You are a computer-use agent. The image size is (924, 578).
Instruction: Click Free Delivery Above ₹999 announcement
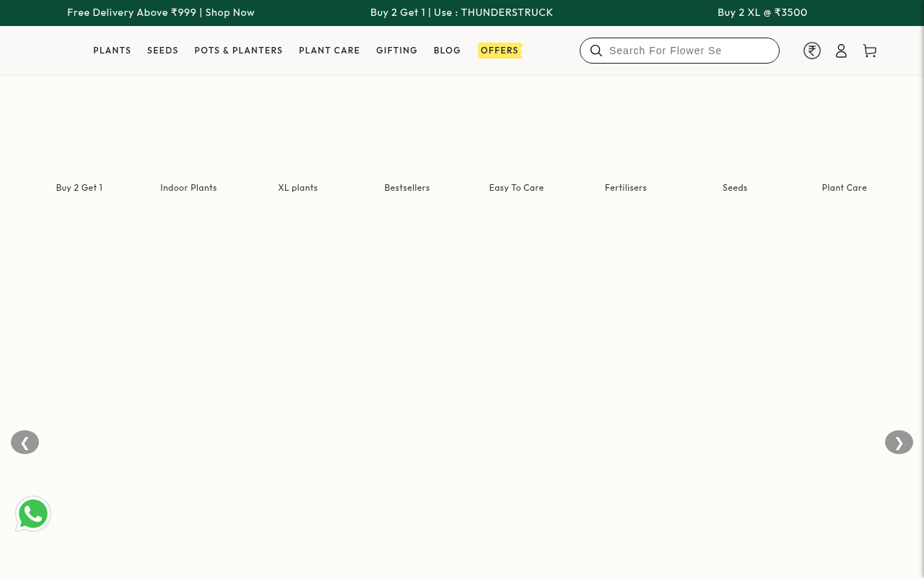tap(161, 12)
